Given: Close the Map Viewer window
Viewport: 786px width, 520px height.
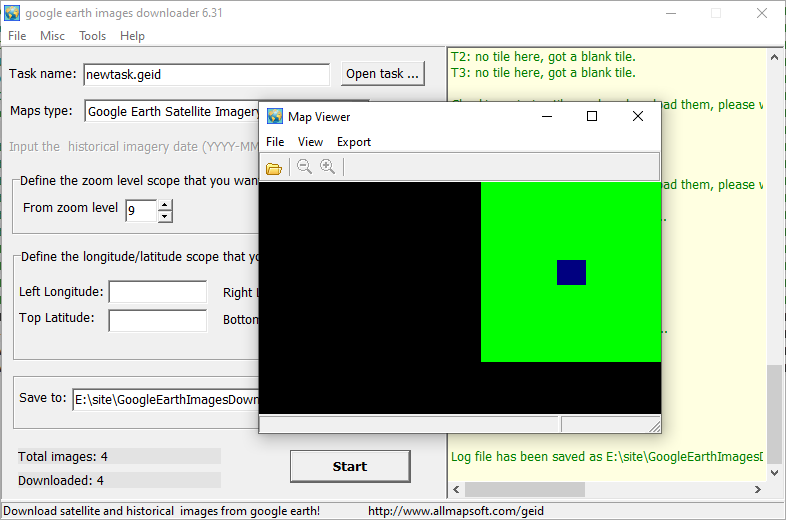Looking at the screenshot, I should pos(638,116).
